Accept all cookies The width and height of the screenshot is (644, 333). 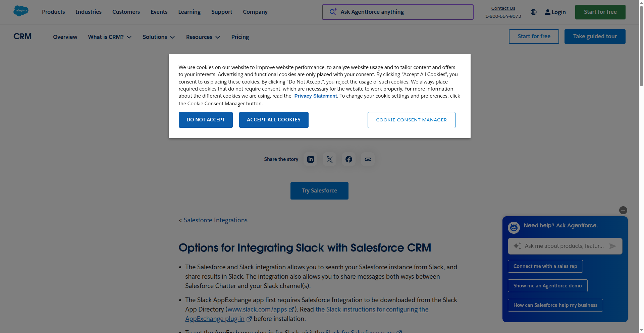click(x=273, y=120)
